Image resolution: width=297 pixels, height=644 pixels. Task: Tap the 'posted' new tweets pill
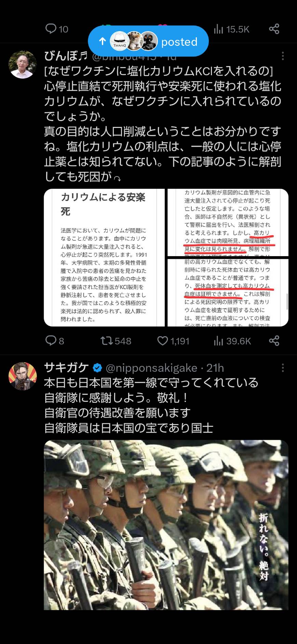pyautogui.click(x=148, y=41)
